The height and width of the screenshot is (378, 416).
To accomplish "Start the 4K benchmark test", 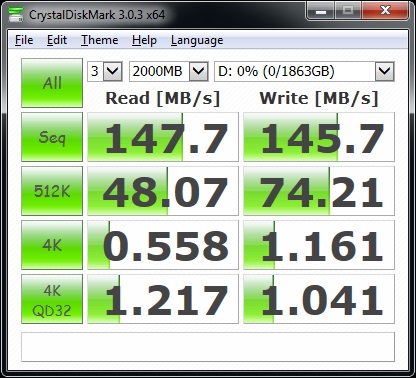I will coord(52,245).
